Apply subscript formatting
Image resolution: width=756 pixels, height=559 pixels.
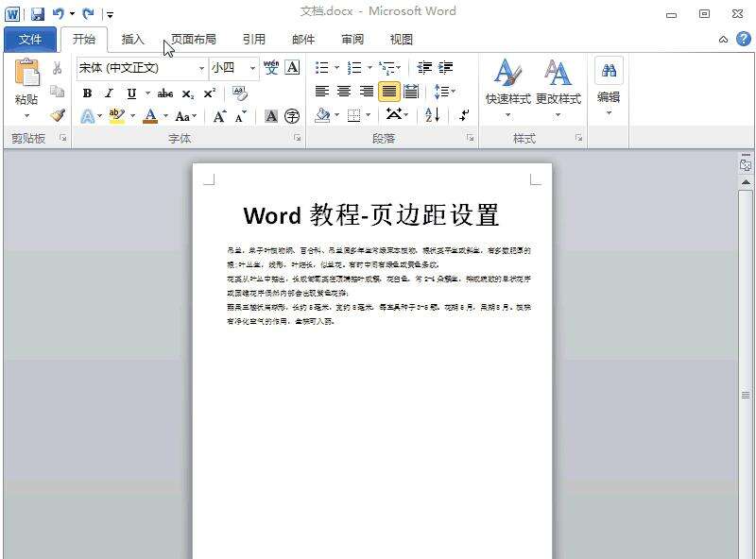click(x=188, y=94)
